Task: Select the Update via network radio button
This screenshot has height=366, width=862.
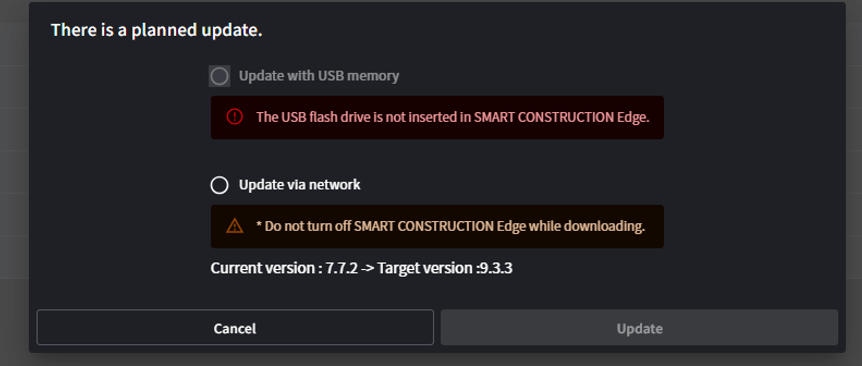Action: (219, 185)
